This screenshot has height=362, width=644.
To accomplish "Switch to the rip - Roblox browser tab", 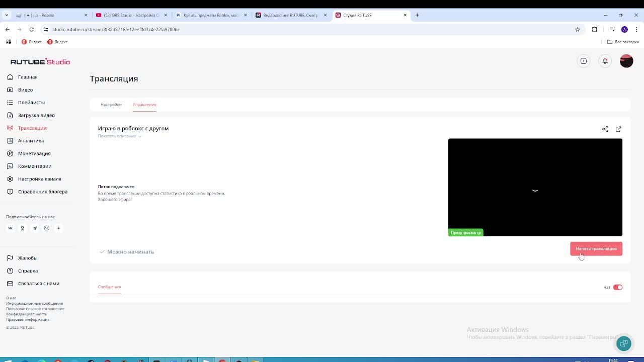I will [x=50, y=15].
